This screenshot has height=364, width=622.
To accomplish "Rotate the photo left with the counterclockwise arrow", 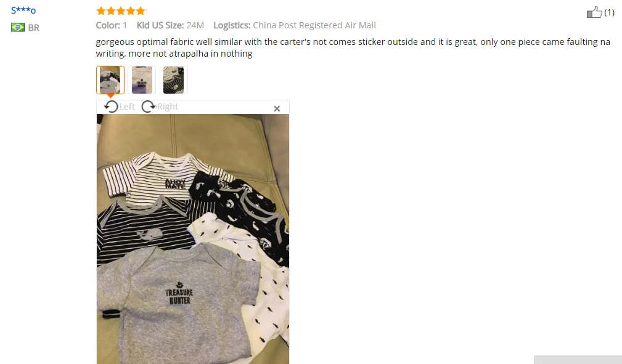I will pos(111,107).
